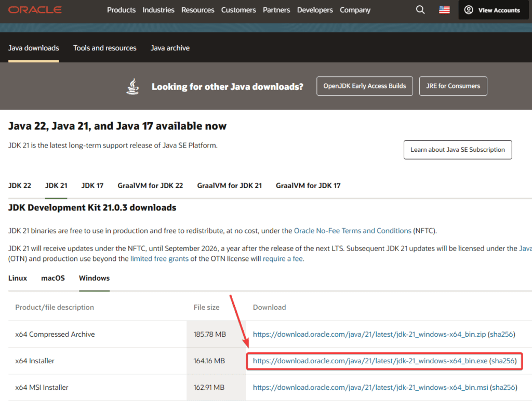
Task: Click Learn about Java SE Subscription
Action: (457, 150)
